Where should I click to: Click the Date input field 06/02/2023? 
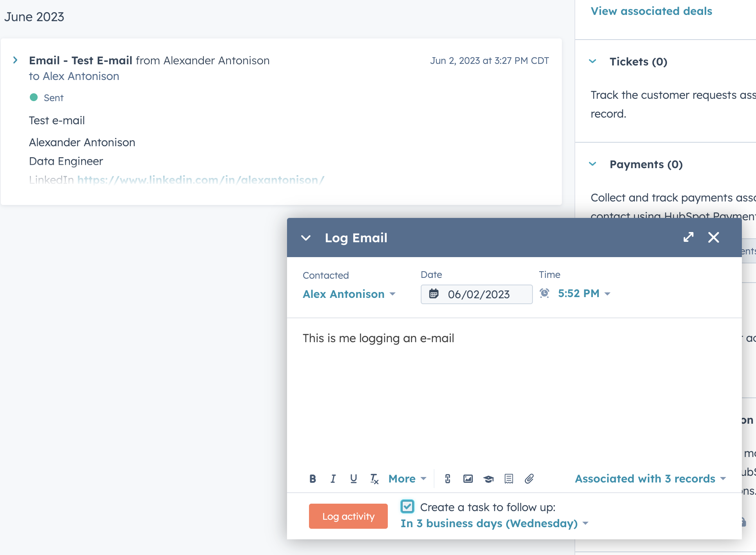(x=476, y=294)
